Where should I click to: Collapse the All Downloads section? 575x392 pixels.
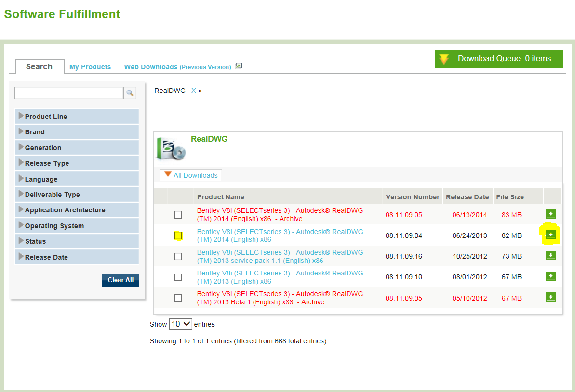point(191,175)
